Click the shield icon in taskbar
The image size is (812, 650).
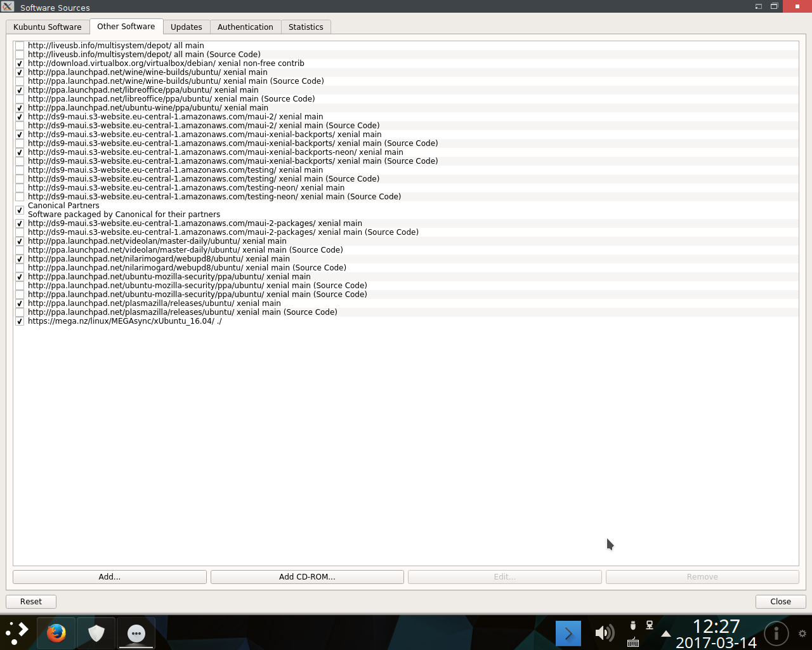coord(96,633)
